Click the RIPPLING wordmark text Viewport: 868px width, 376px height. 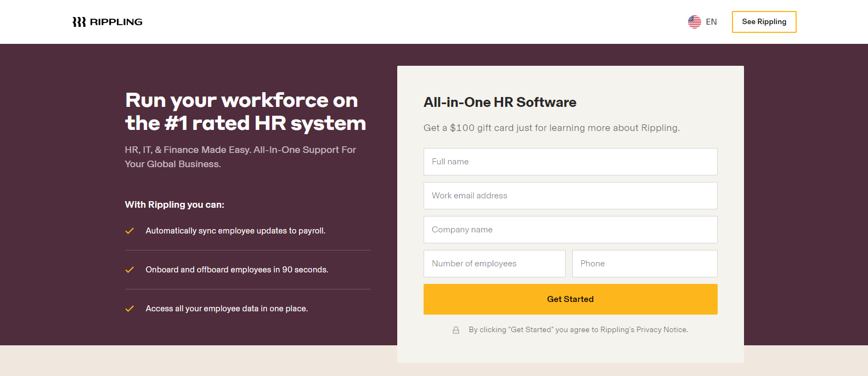point(116,22)
